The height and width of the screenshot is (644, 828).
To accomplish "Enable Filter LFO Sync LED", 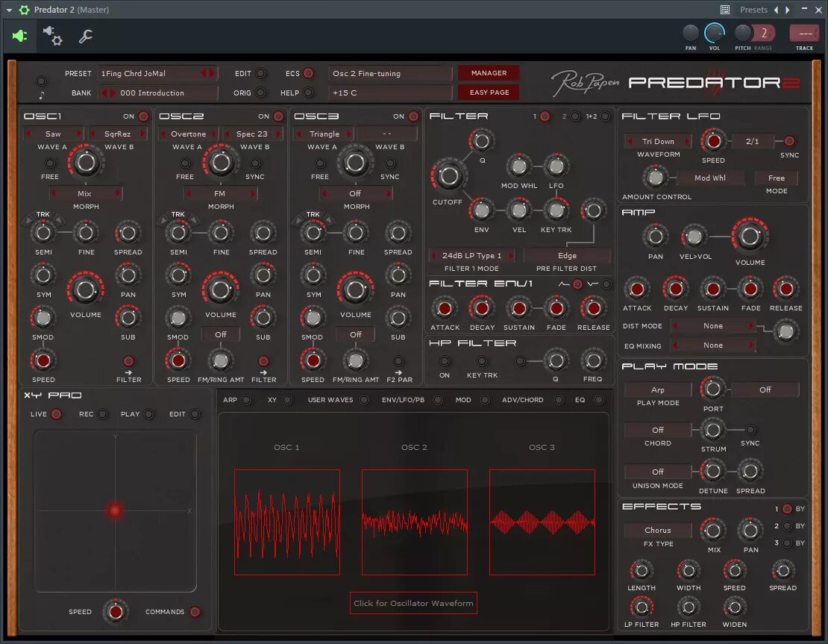I will click(789, 141).
